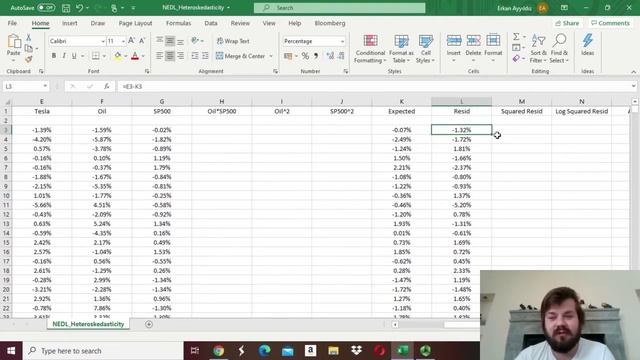Click the AutoSum sigma icon
Viewport: 640px width, 360px height.
516,37
